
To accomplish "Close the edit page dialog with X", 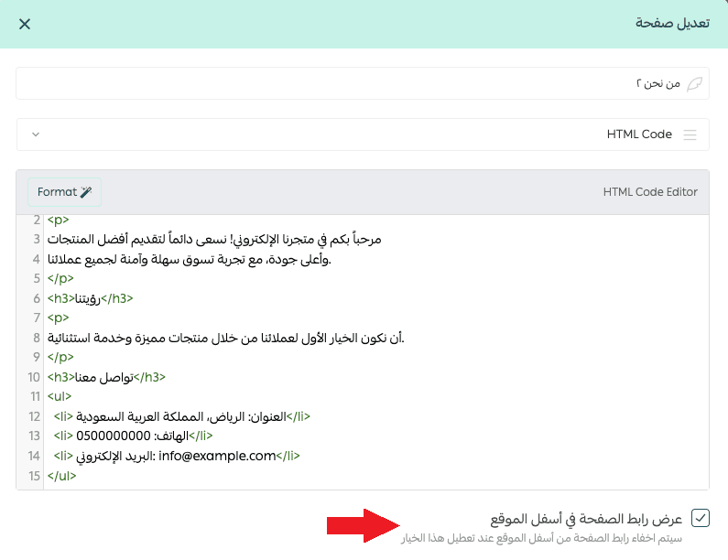I will (x=25, y=24).
